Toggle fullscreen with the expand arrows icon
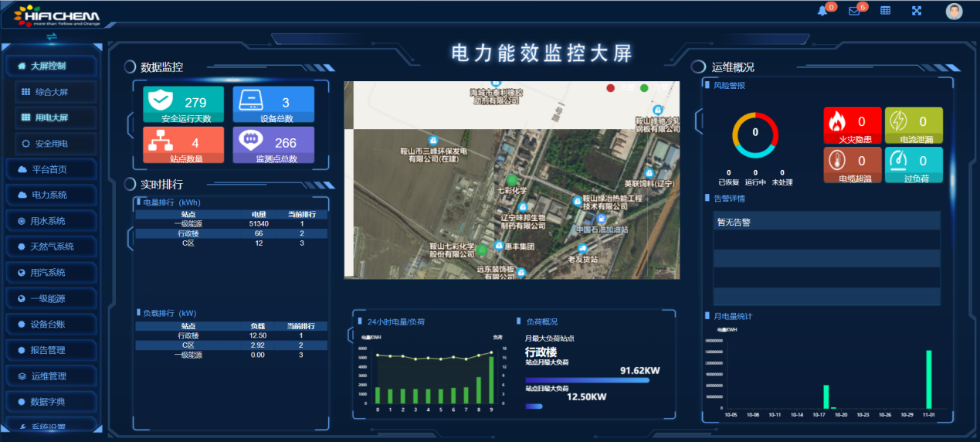This screenshot has width=980, height=442. pyautogui.click(x=917, y=11)
